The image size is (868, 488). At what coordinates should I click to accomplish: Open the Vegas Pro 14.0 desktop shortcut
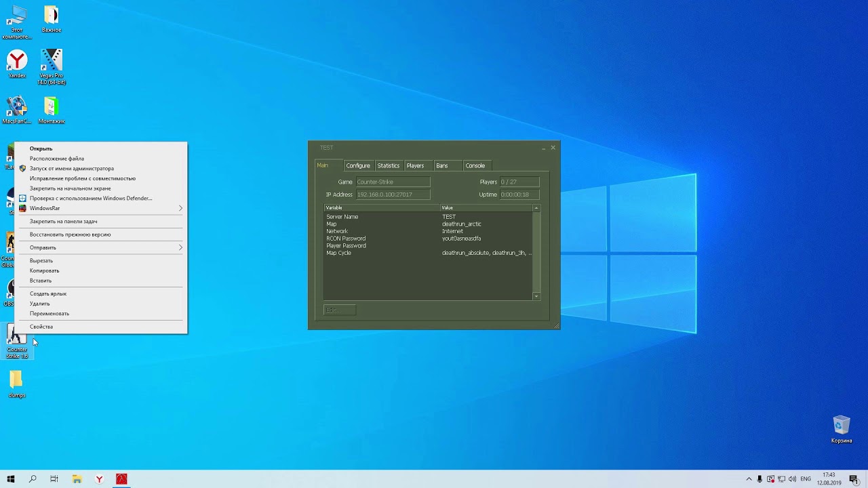pos(52,66)
